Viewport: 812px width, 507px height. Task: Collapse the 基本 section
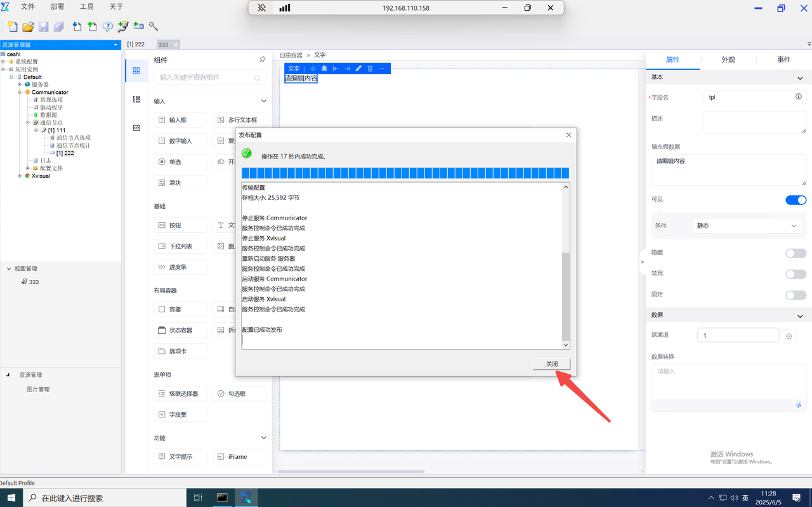pos(799,78)
